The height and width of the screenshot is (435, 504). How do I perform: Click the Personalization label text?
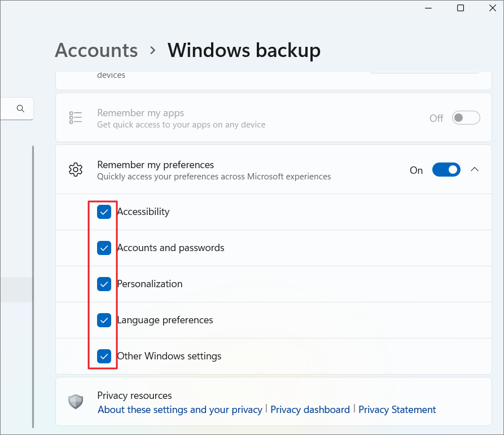(149, 284)
